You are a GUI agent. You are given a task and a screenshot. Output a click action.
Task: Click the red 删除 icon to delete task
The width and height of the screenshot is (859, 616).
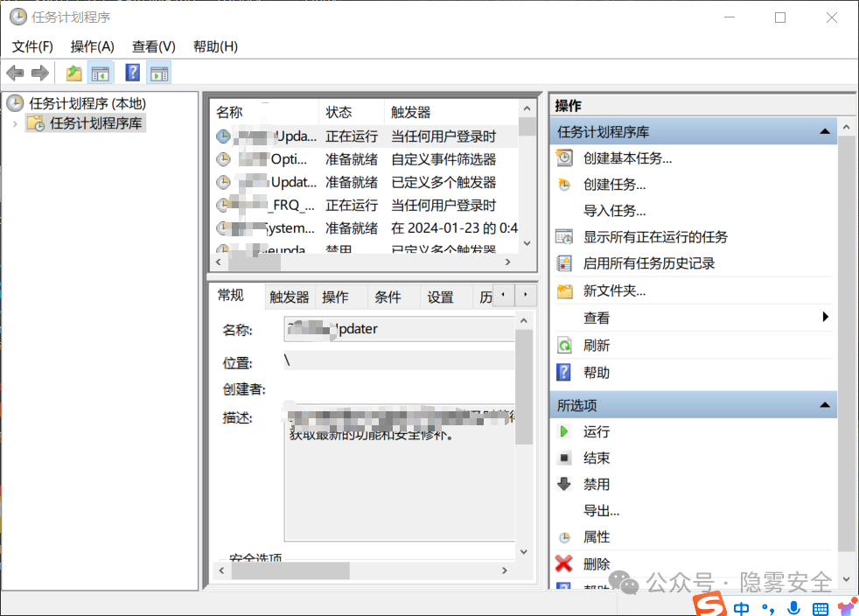pyautogui.click(x=563, y=563)
